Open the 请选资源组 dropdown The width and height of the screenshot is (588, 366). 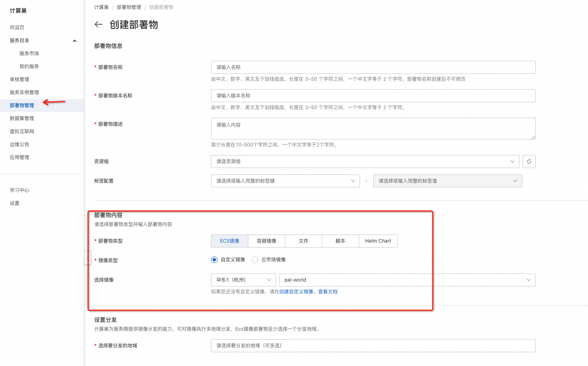(365, 161)
